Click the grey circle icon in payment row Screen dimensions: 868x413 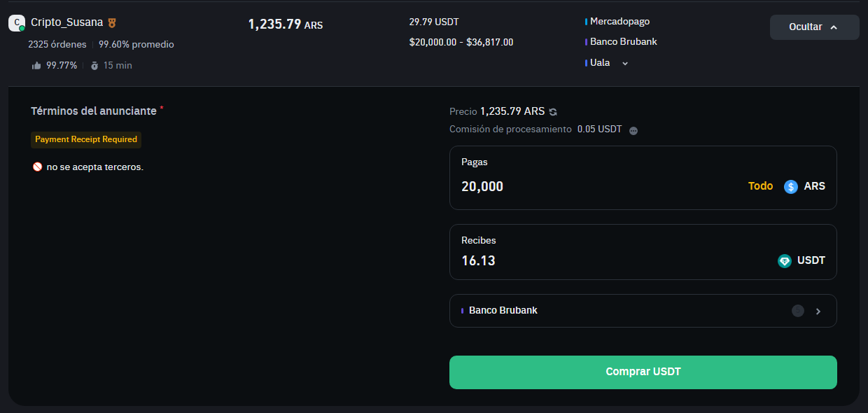(x=797, y=311)
